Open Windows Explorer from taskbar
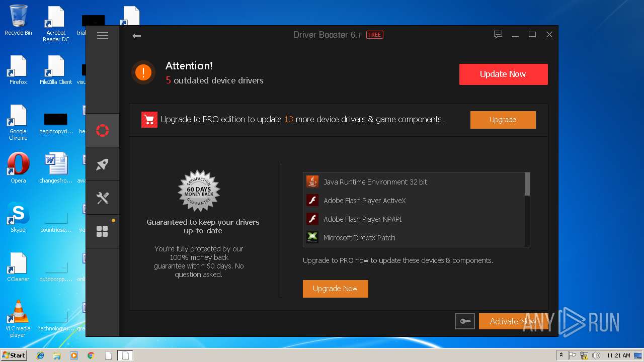Screen dimensions: 644x362 tap(57, 355)
